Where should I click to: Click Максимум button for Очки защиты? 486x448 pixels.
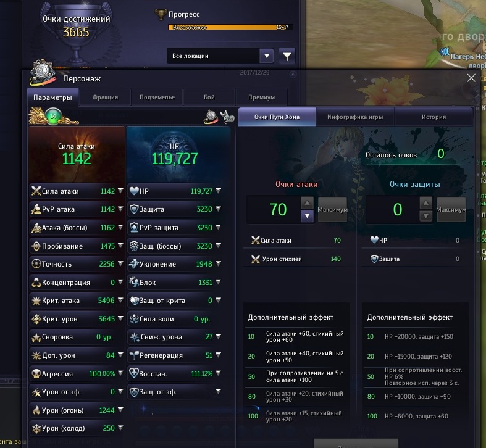point(451,210)
